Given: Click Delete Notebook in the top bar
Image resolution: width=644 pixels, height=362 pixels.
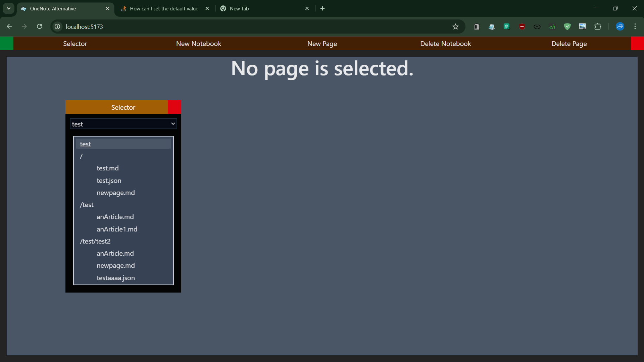Looking at the screenshot, I should 445,43.
